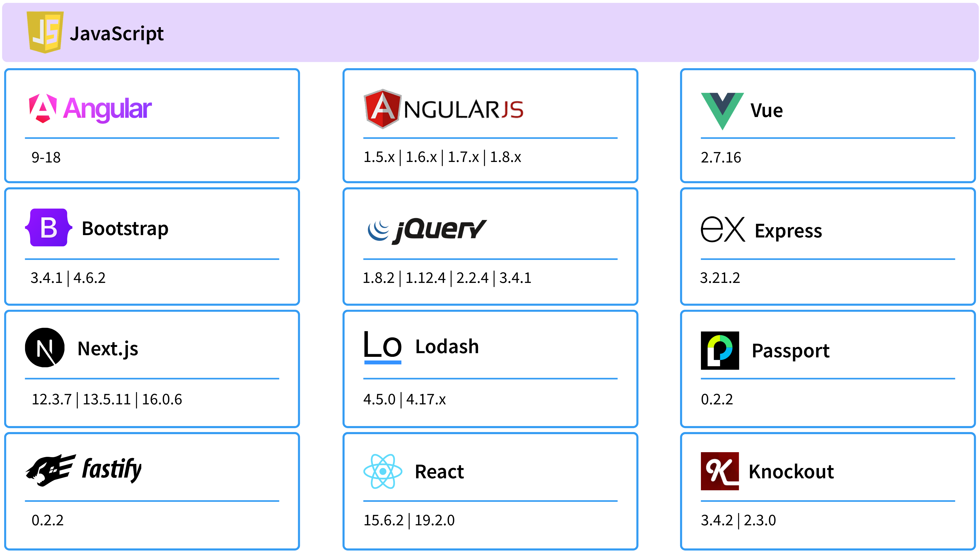980x553 pixels.
Task: Click the purple Bootstrap B icon
Action: [49, 228]
